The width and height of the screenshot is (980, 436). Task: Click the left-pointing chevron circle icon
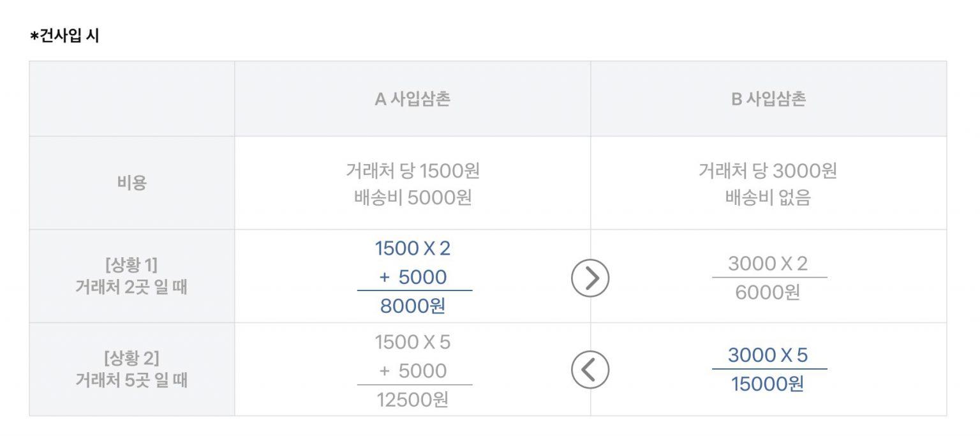[x=590, y=370]
